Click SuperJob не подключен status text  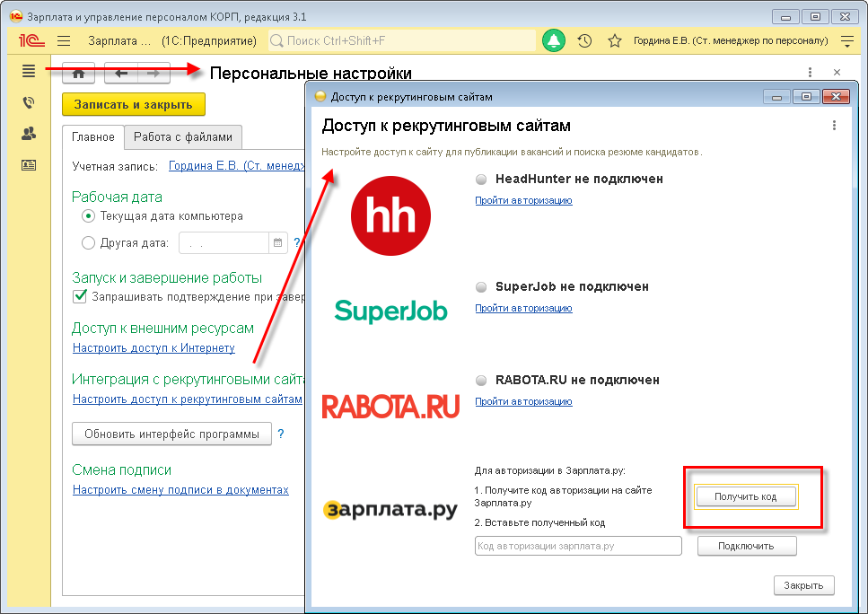click(x=572, y=286)
